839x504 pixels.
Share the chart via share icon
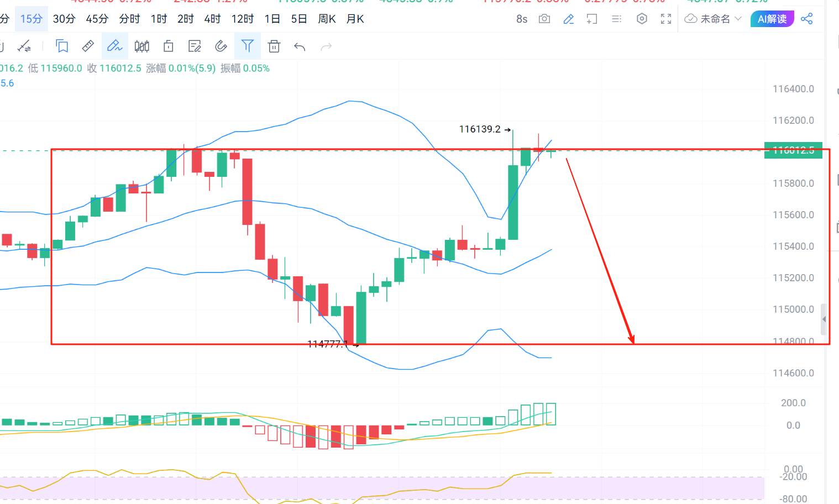coord(807,19)
